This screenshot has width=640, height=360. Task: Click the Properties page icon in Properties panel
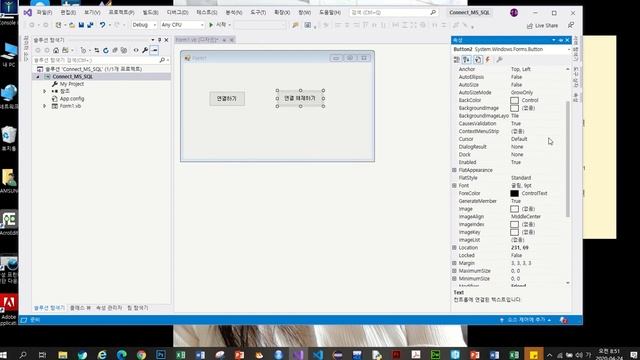pos(478,60)
